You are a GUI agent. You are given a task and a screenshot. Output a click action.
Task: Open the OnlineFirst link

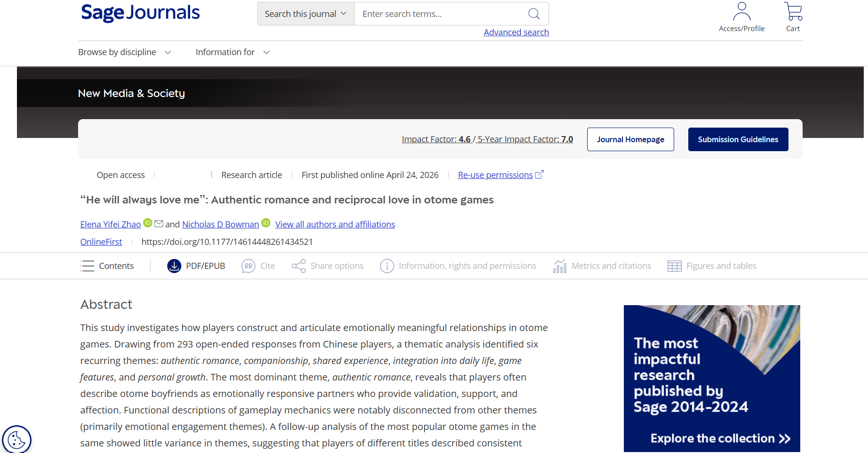click(x=101, y=242)
